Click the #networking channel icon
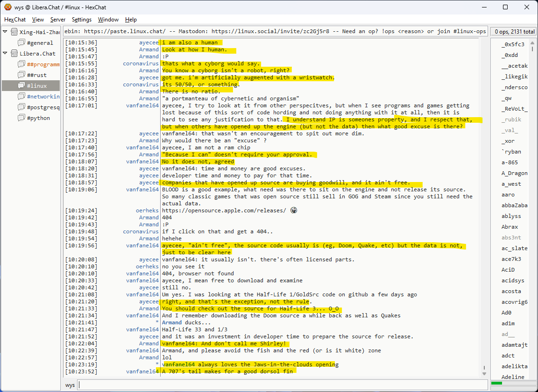Viewport: 538px width, 392px height. [21, 97]
